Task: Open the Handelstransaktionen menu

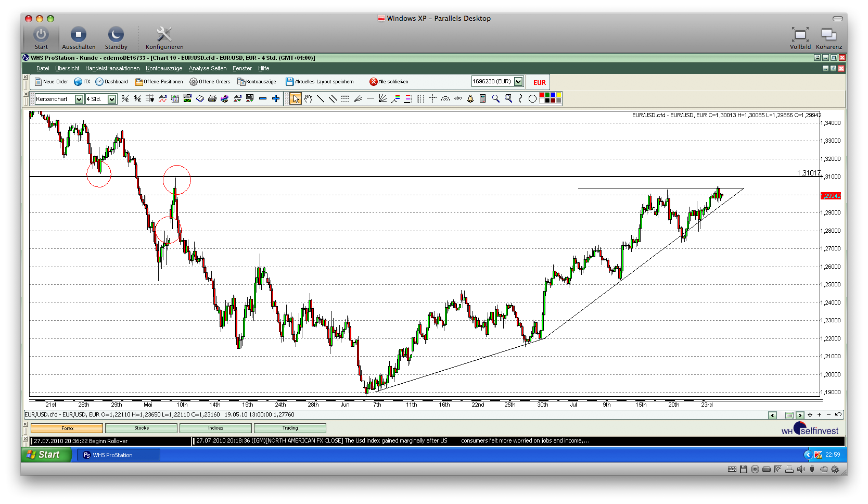Action: [x=112, y=68]
